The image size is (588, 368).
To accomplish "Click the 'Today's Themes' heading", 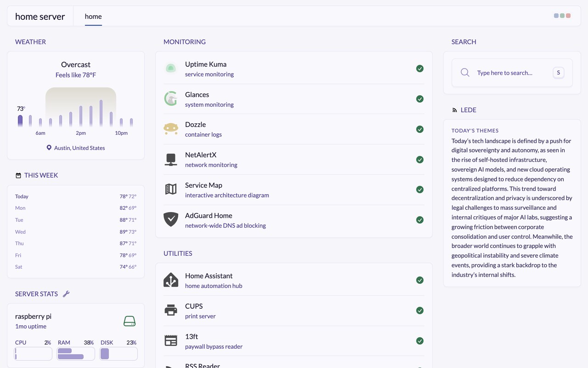I will click(x=475, y=131).
